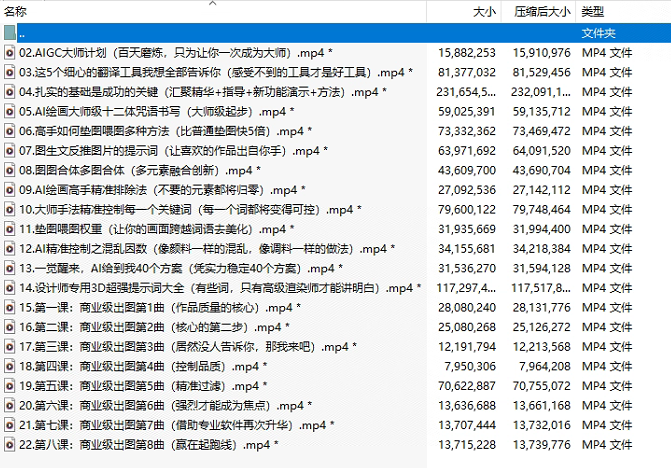Viewport: 671px width, 468px height.
Task: Click the 7,950,306 size value of 18.第四课
Action: 468,367
